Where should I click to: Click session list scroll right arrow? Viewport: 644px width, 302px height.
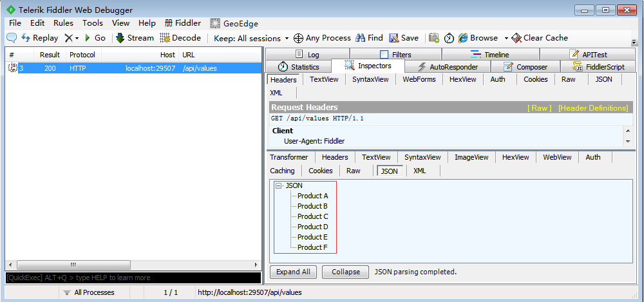click(256, 265)
